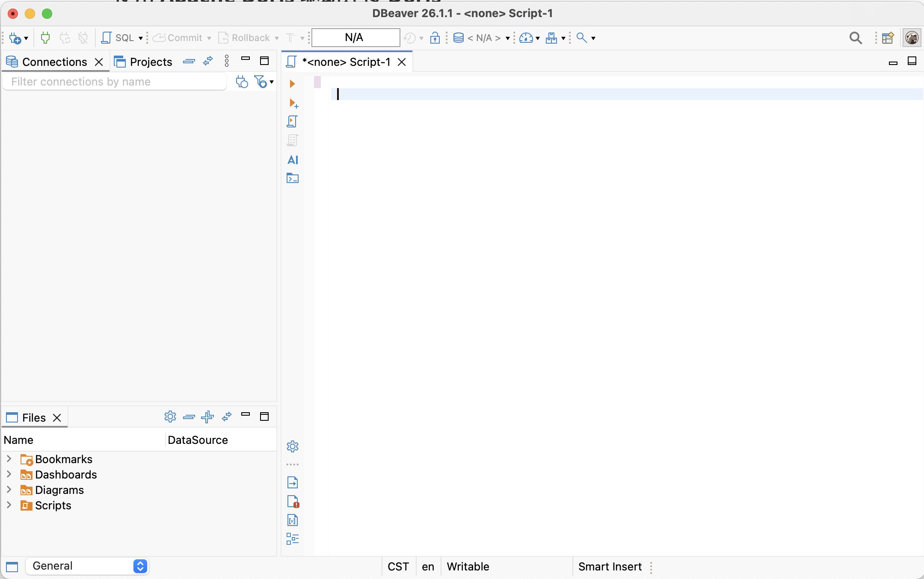Click Collapse All in the Connections panel
Screen dimensions: 924x579
click(x=189, y=62)
